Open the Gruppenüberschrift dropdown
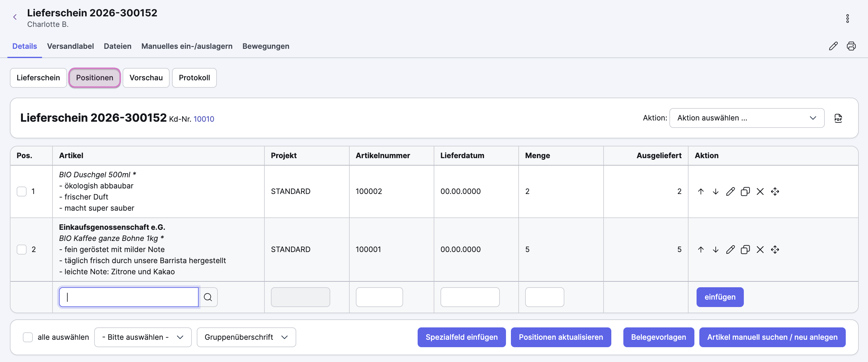868x362 pixels. pyautogui.click(x=246, y=337)
